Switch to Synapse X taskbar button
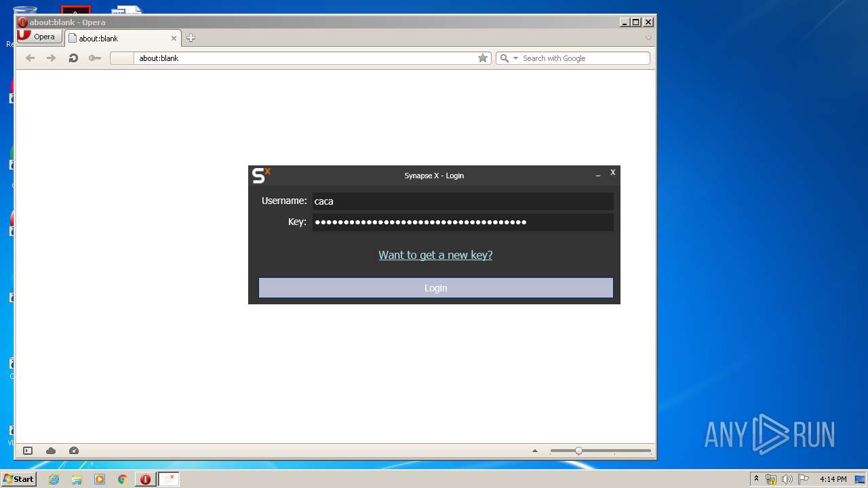 click(170, 479)
